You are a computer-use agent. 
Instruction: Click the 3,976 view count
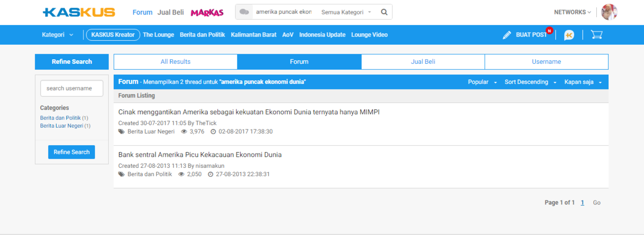[196, 132]
